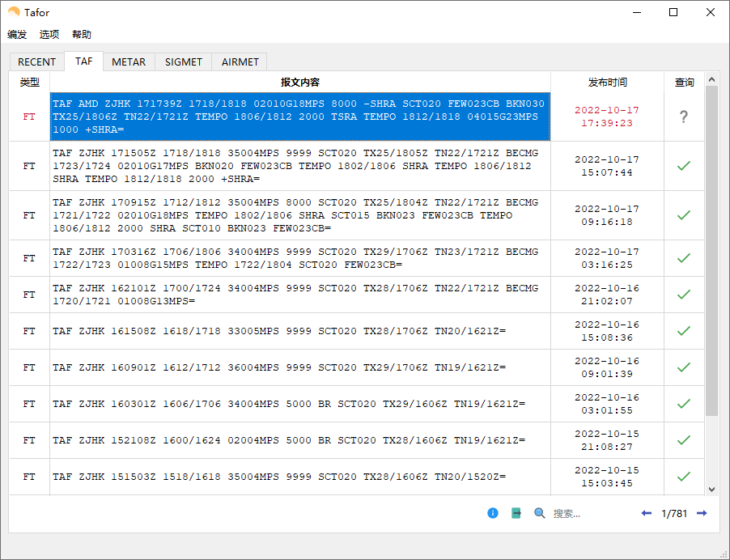This screenshot has width=730, height=560.
Task: Click the red timestamp 2022-10-17 17:39:23
Action: (x=607, y=117)
